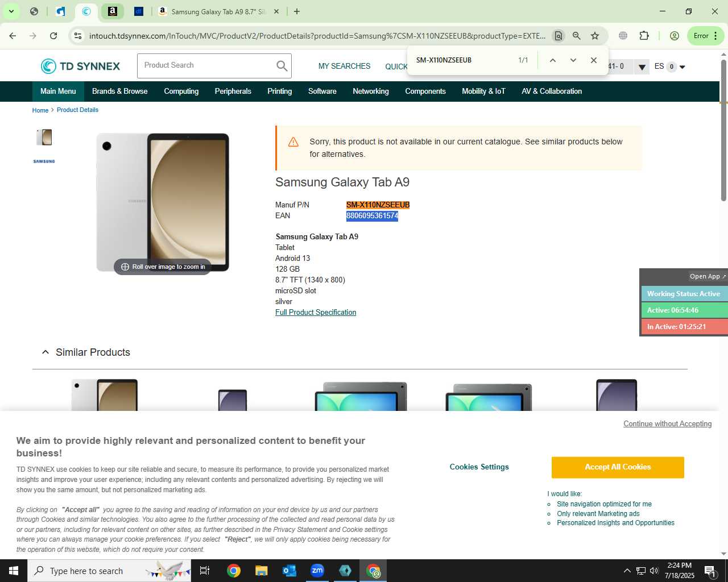728x582 pixels.
Task: Close the find bar
Action: (x=593, y=60)
